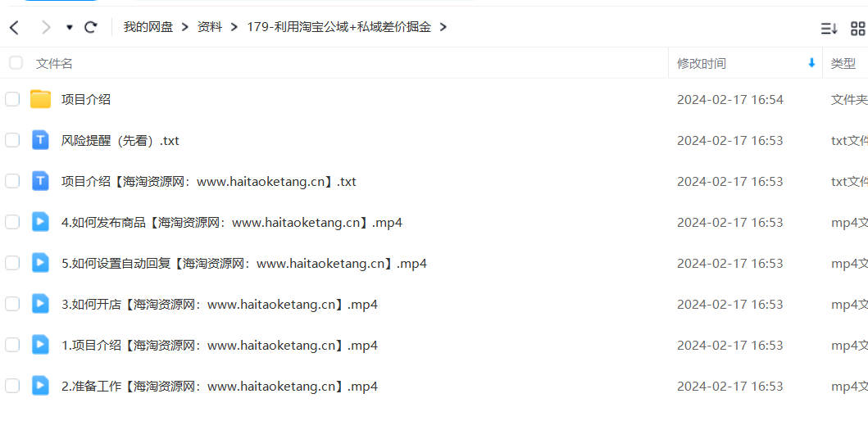Click the text icon of 项目介绍【海淘资源网】.txt
This screenshot has height=448, width=868.
pyautogui.click(x=40, y=181)
